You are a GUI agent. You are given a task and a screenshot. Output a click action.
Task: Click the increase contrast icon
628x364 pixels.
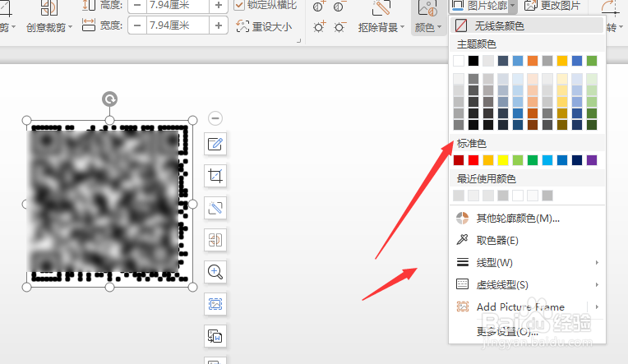pyautogui.click(x=319, y=6)
